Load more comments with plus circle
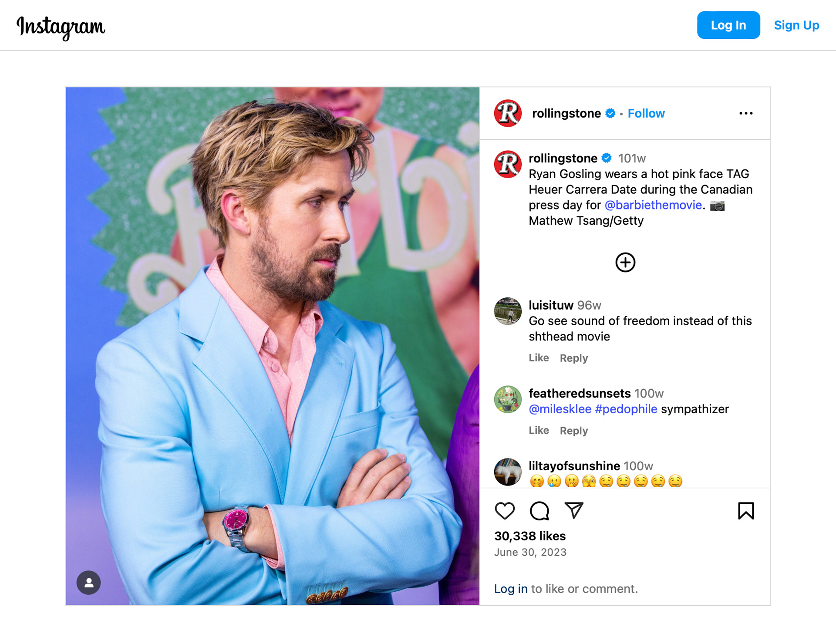This screenshot has width=836, height=644. click(625, 263)
